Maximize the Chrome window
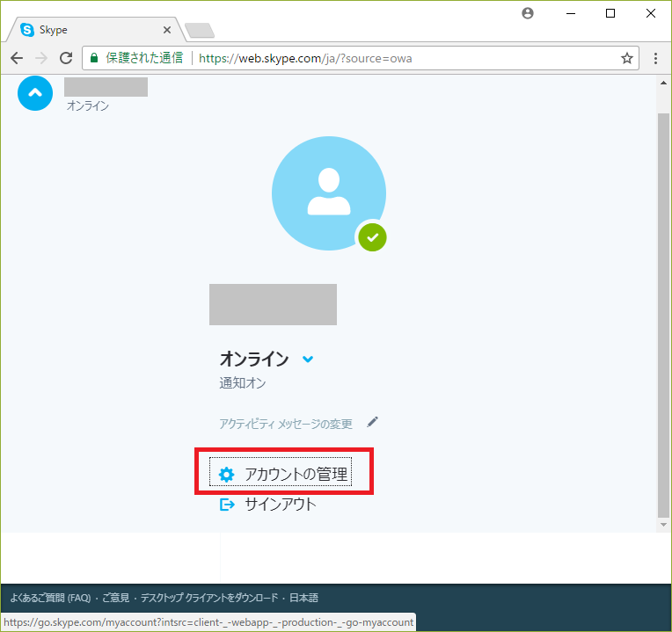 tap(610, 13)
